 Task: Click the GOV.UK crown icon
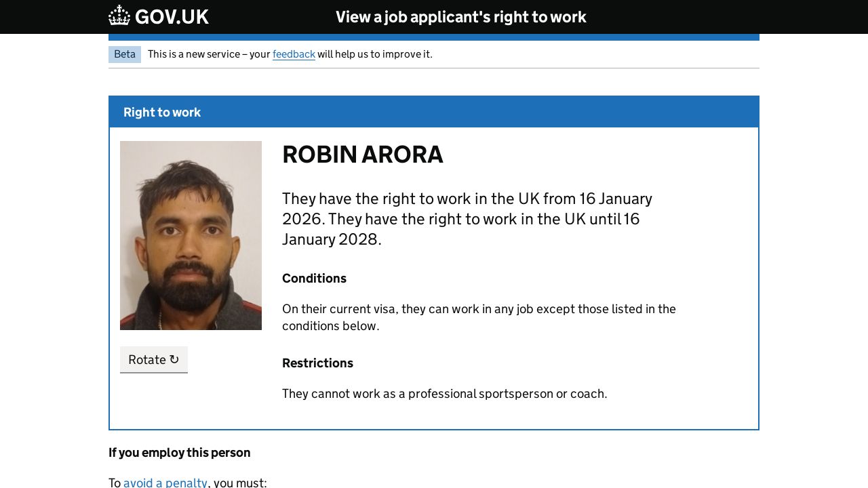pos(119,16)
